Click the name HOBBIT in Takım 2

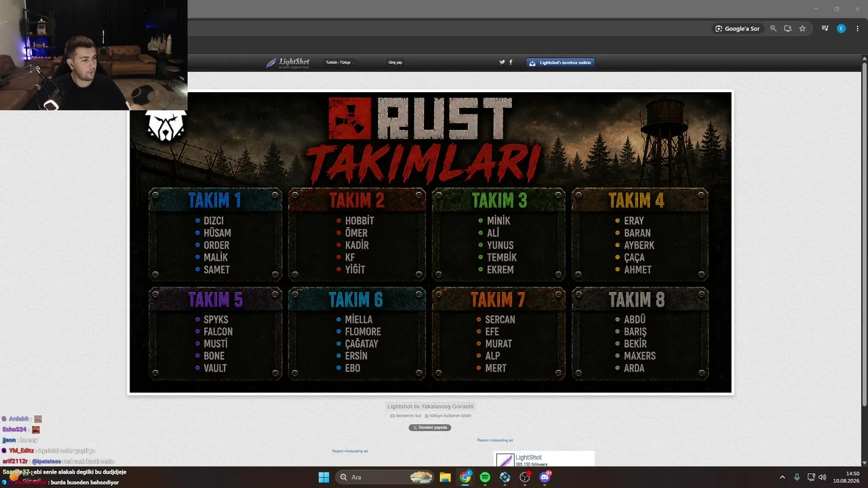[x=359, y=221]
